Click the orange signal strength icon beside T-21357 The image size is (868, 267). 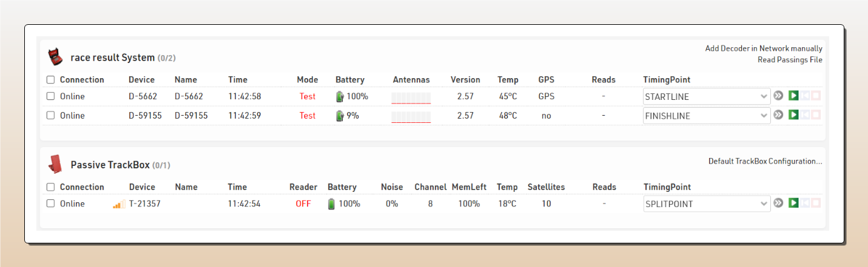119,204
